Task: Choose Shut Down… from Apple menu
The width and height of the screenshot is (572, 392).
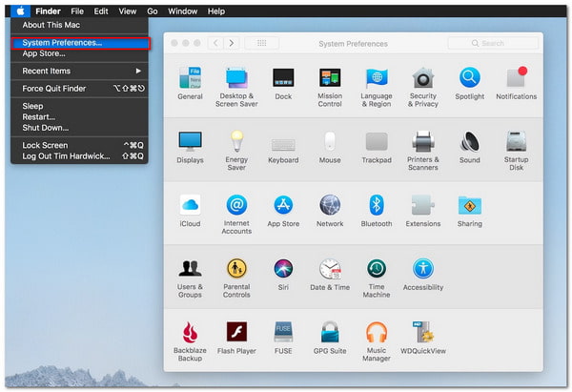Action: 79,128
